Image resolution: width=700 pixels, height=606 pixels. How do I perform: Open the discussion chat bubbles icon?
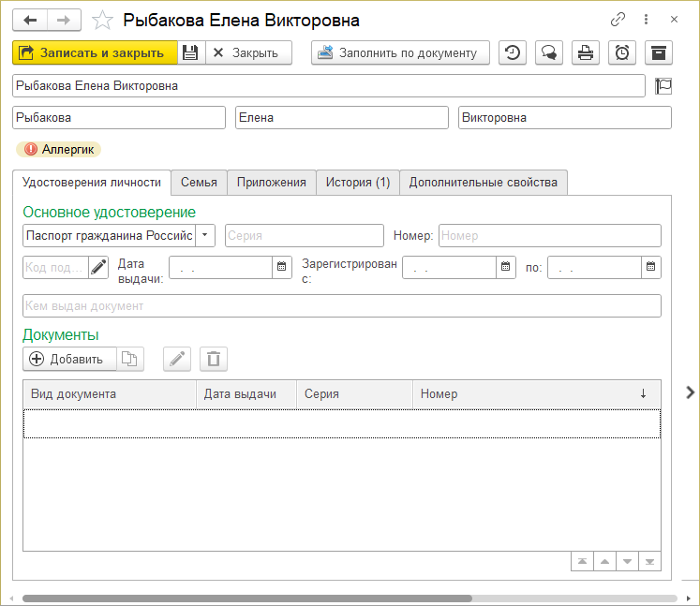tap(549, 52)
